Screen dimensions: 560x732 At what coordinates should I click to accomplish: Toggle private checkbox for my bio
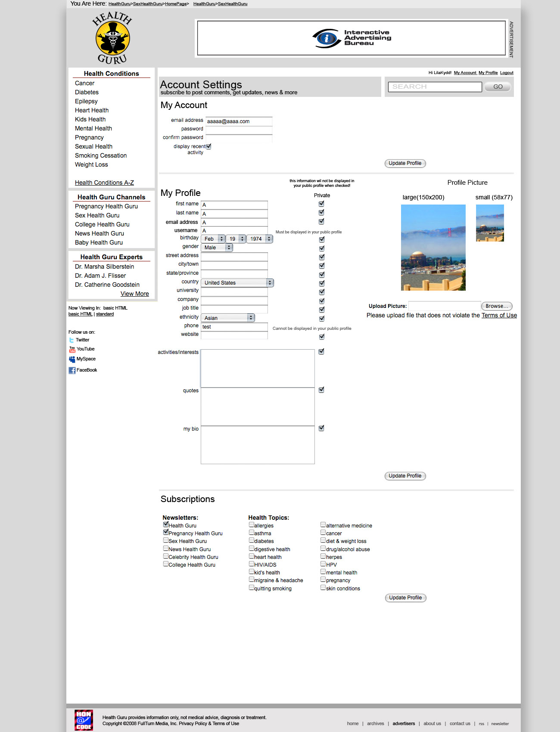tap(321, 428)
